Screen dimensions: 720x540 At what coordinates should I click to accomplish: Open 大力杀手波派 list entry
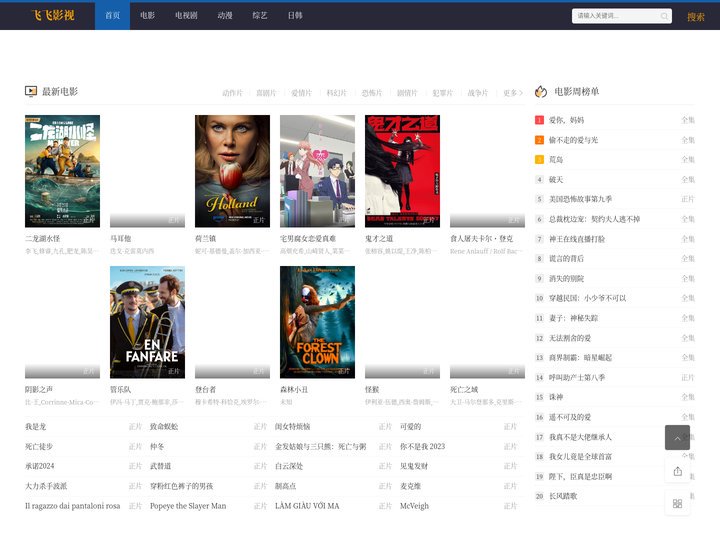(x=46, y=486)
